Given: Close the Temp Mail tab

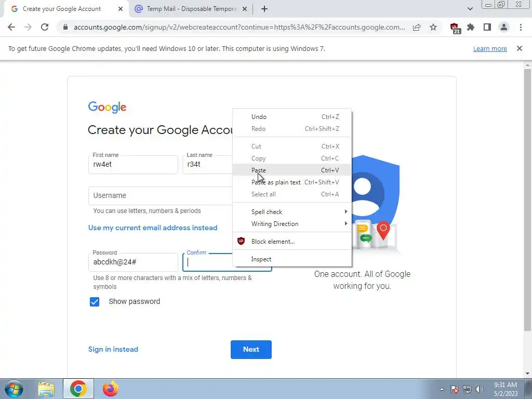Looking at the screenshot, I should click(245, 9).
